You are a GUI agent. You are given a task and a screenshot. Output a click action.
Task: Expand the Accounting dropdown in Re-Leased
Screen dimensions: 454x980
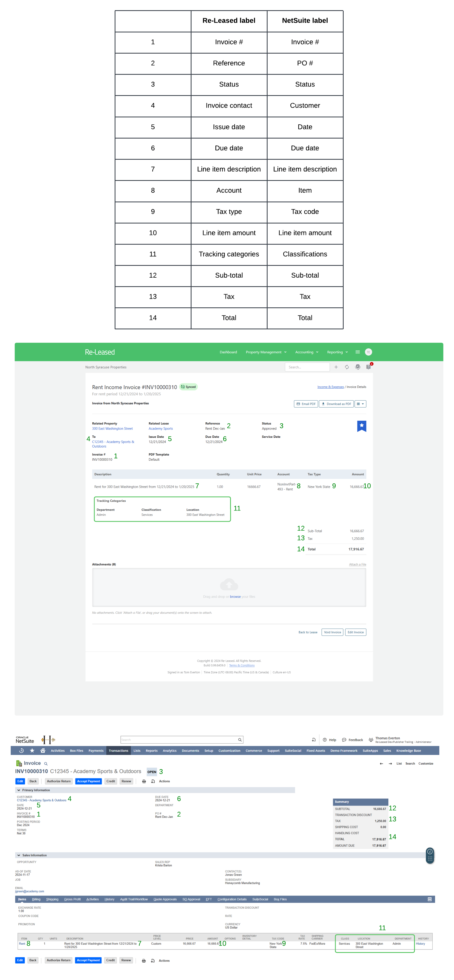pyautogui.click(x=307, y=352)
